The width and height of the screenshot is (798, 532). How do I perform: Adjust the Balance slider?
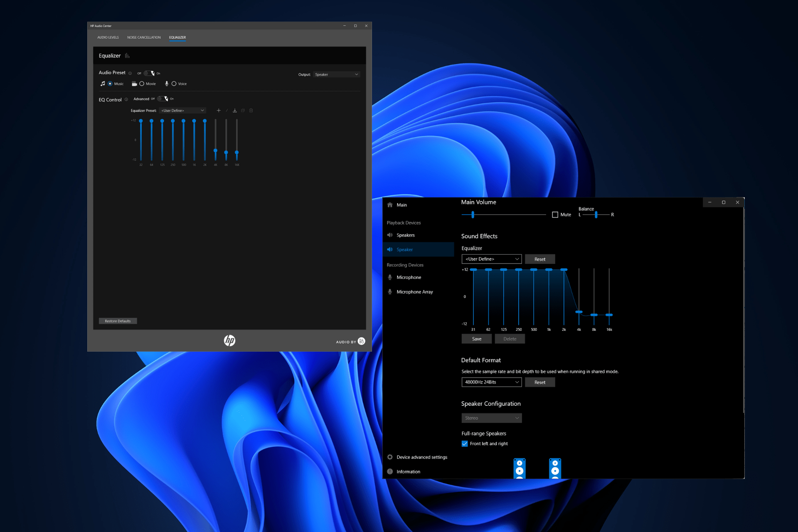pyautogui.click(x=596, y=214)
